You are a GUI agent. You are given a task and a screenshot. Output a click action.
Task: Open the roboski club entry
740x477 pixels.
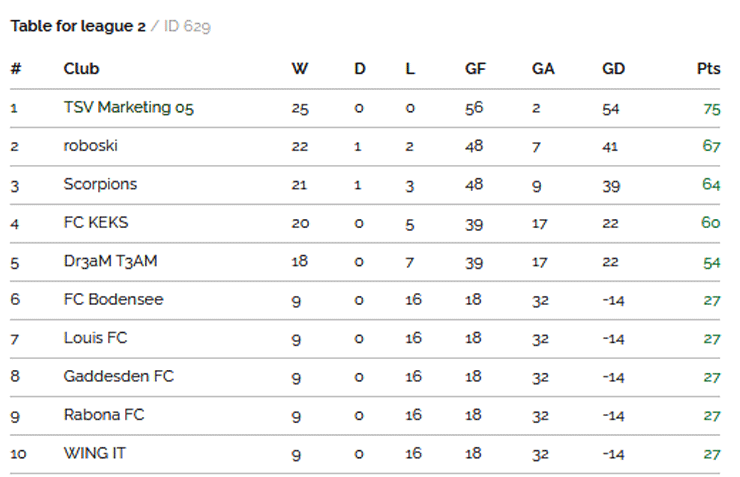(x=90, y=146)
